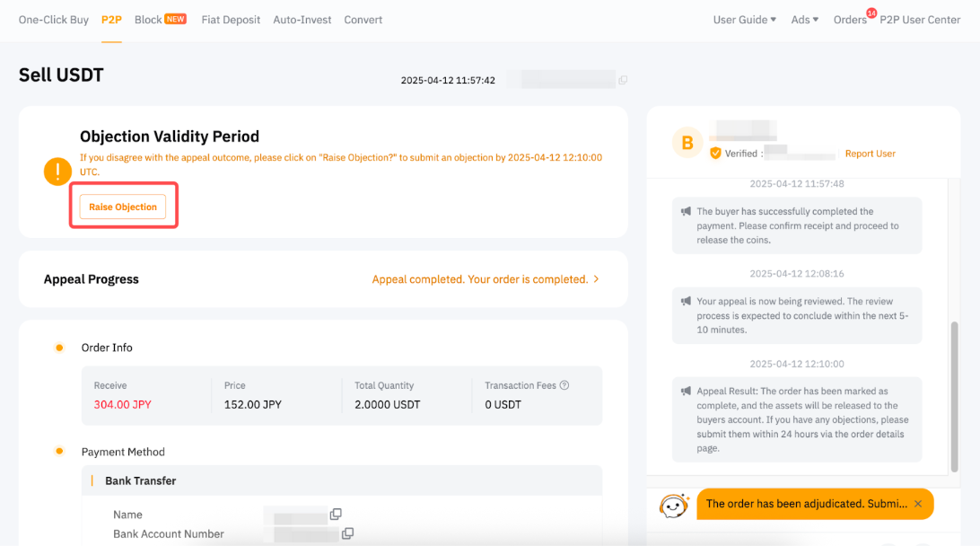Image resolution: width=980 pixels, height=546 pixels.
Task: Expand appeal progress details chevron
Action: (596, 279)
